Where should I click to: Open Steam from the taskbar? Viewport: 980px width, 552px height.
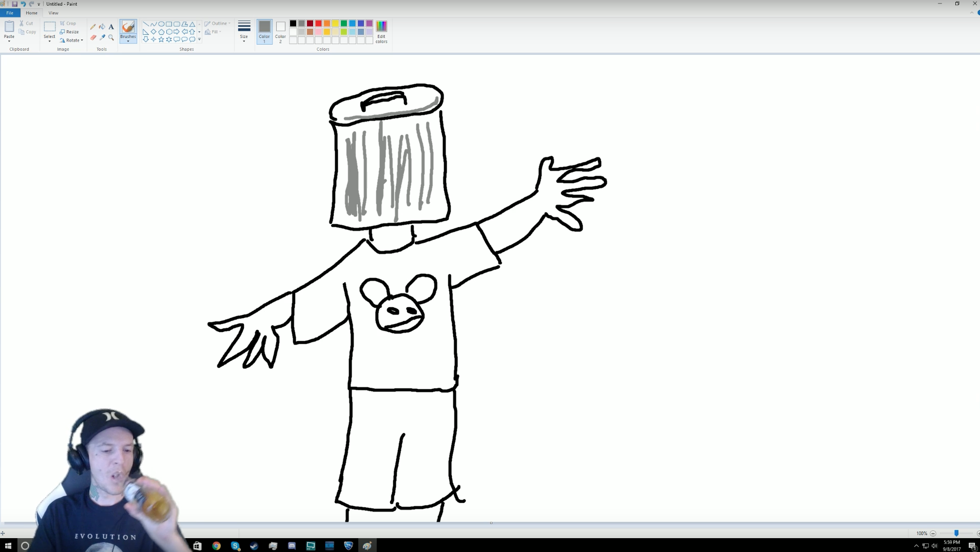(254, 545)
